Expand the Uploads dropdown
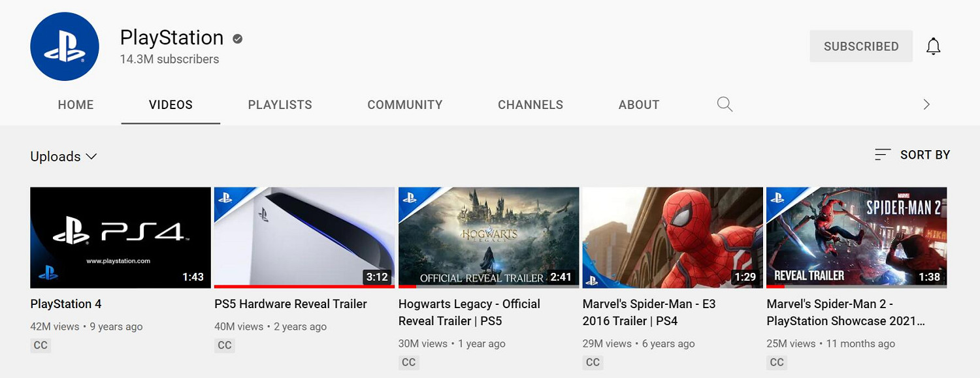 pos(63,157)
